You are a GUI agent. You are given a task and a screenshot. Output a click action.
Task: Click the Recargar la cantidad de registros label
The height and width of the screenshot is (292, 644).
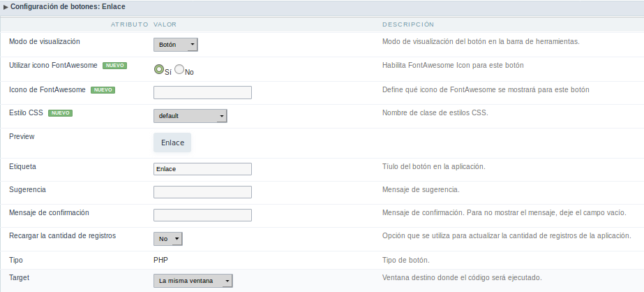tap(62, 235)
